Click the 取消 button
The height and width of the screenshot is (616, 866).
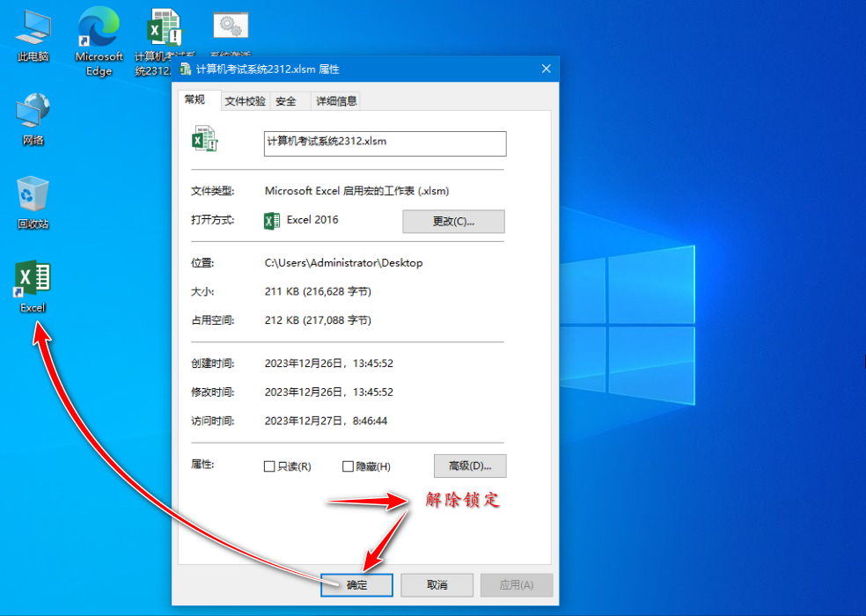437,585
